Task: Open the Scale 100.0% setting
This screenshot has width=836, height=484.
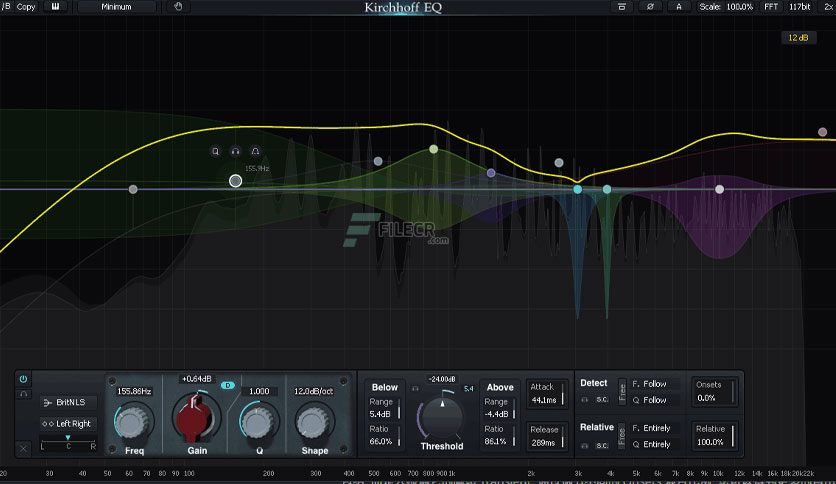Action: (x=726, y=6)
